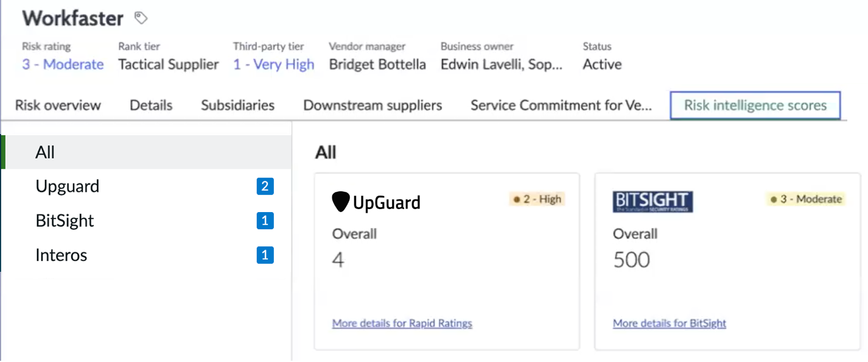Screen dimensions: 868x362
Task: Click the BitSight overall score of 500
Action: pos(632,260)
